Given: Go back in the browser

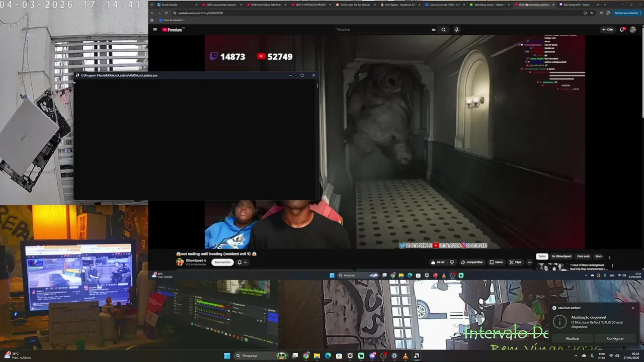Looking at the screenshot, I should point(152,13).
